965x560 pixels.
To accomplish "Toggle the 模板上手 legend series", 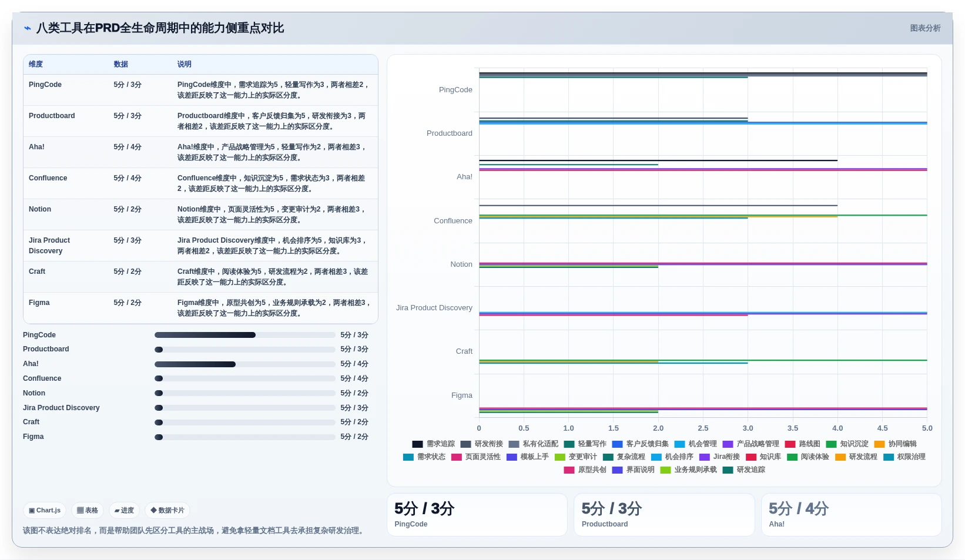I will (x=528, y=457).
